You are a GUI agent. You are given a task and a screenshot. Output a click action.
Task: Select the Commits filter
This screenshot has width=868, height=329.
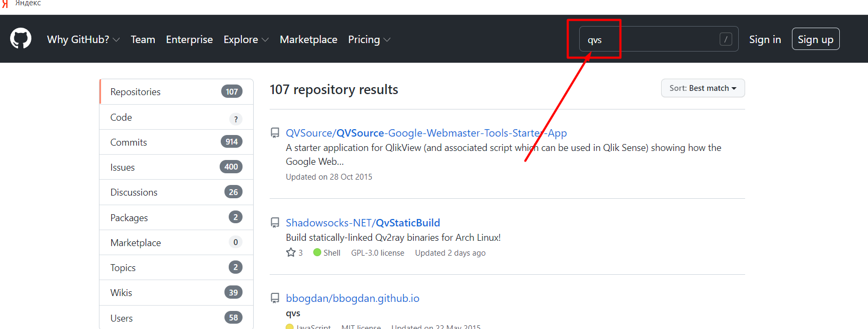point(176,142)
